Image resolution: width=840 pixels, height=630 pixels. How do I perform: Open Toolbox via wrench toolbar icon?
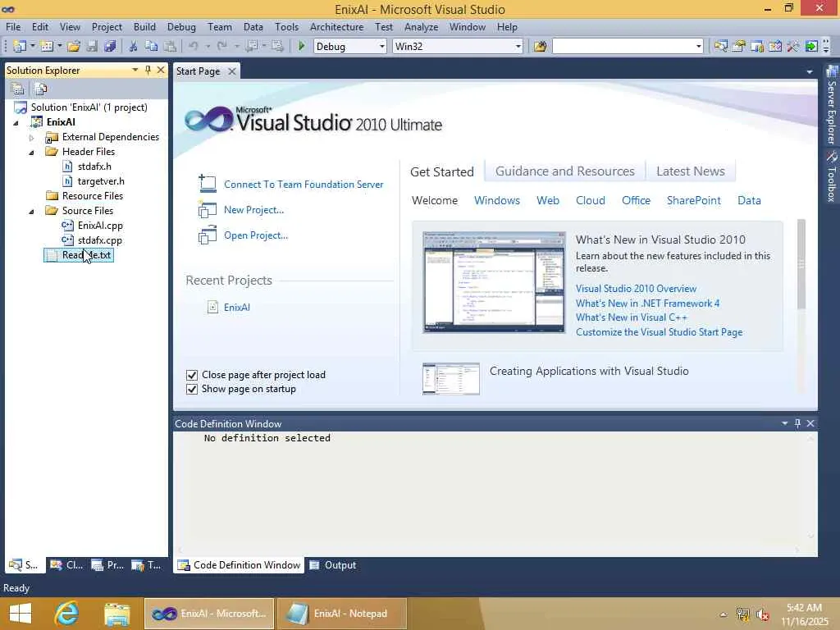tap(793, 47)
